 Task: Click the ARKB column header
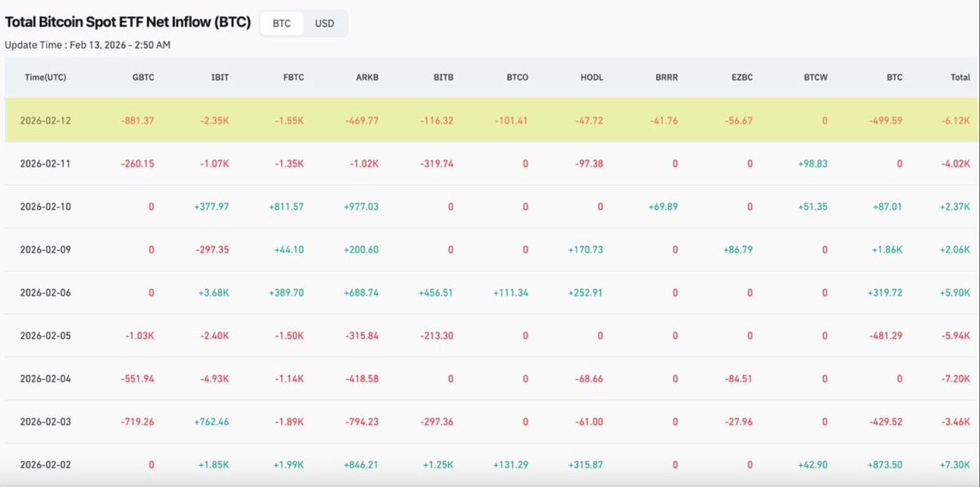[x=367, y=78]
